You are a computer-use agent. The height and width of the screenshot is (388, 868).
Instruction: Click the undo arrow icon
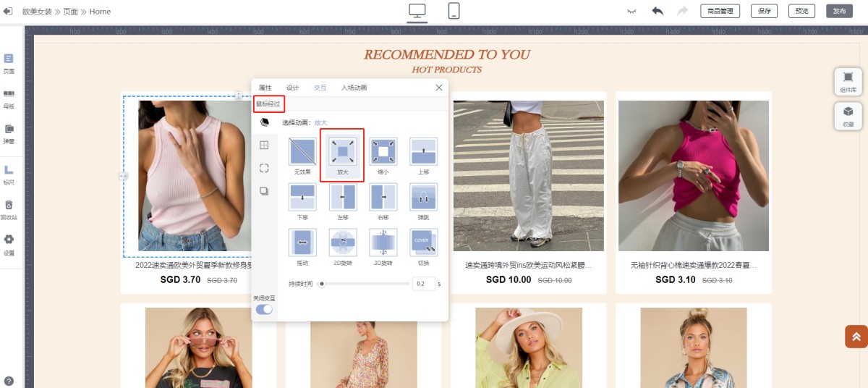click(657, 11)
